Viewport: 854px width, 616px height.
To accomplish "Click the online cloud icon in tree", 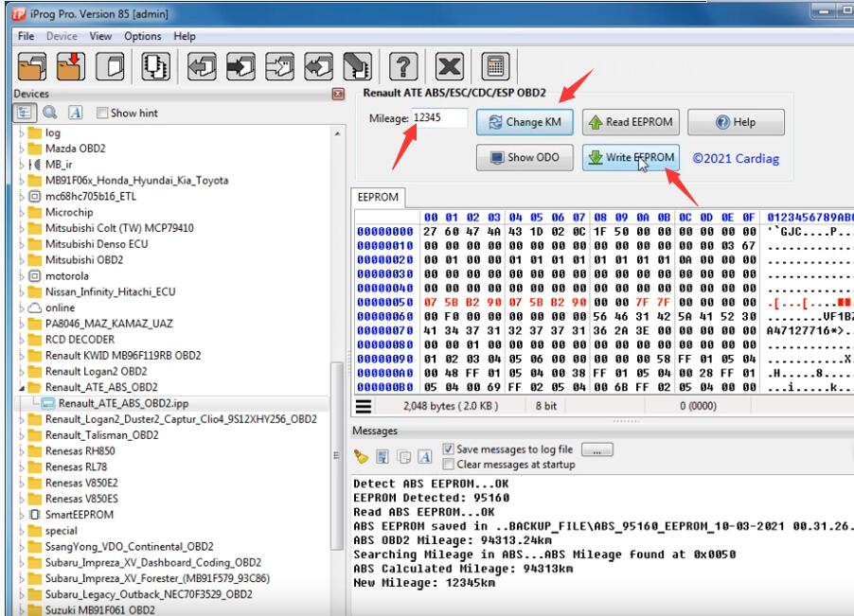I will tap(35, 308).
